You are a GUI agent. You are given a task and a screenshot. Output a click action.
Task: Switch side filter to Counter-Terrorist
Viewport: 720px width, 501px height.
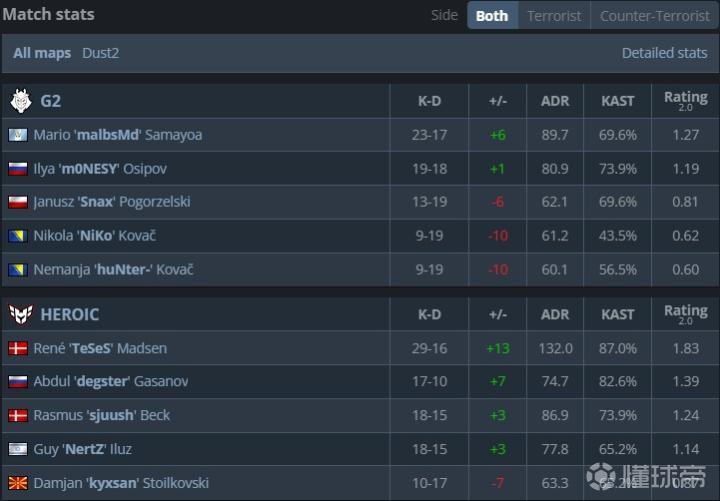click(653, 16)
